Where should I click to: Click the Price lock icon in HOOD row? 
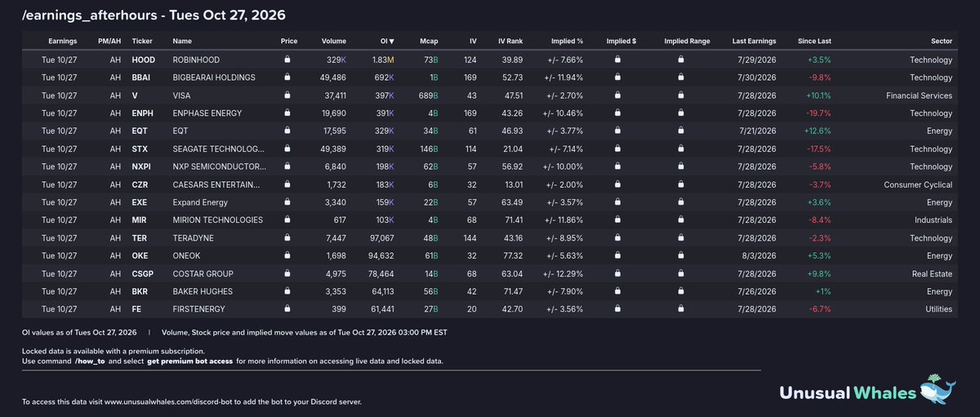[x=287, y=60]
